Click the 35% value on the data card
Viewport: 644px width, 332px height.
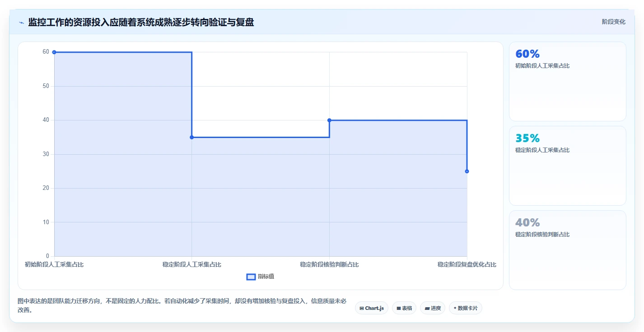(x=527, y=138)
